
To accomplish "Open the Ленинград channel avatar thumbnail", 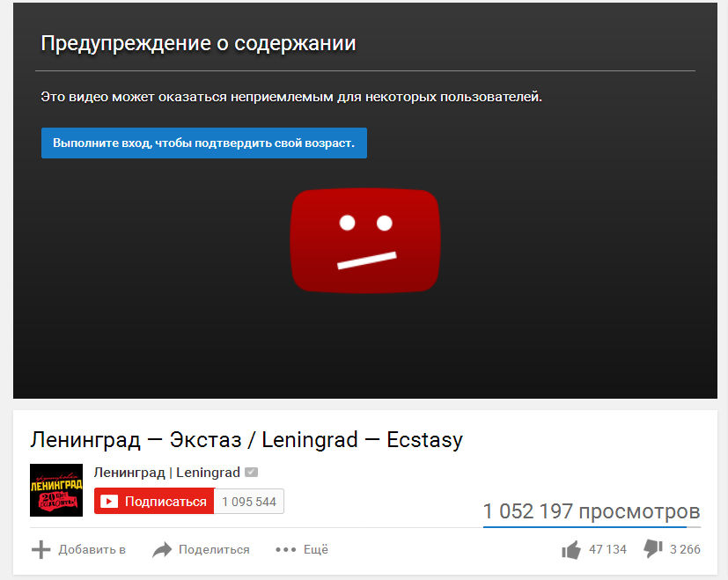I will (56, 490).
